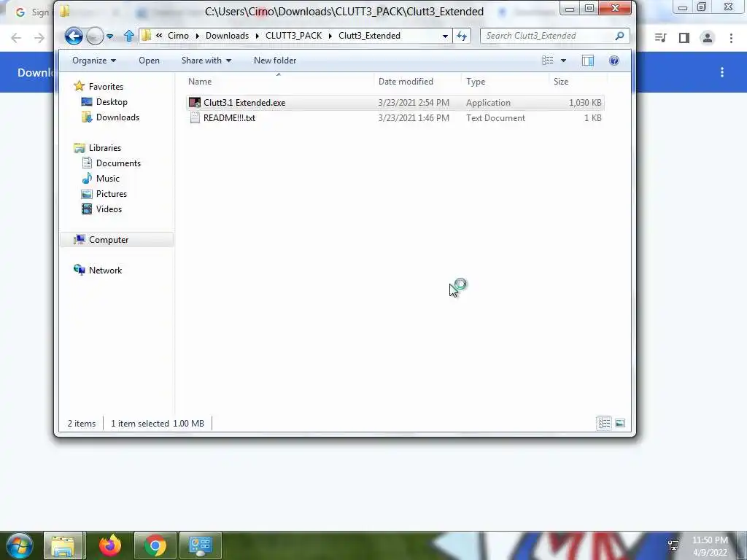Click the Chrome profile avatar icon

pos(708,38)
